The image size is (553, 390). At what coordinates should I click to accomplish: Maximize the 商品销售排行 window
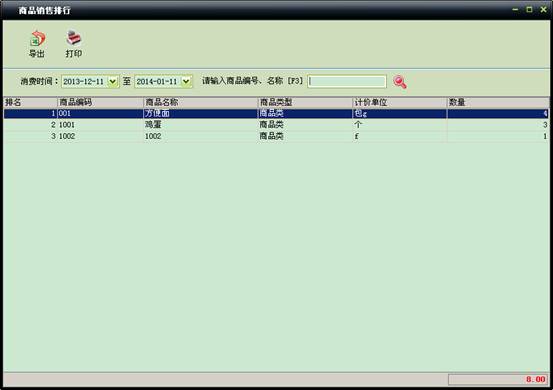click(529, 10)
